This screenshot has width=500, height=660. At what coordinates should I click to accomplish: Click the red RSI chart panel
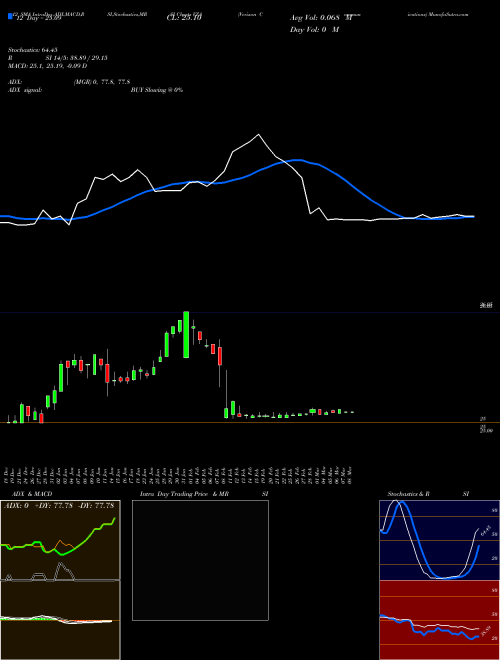(439, 620)
